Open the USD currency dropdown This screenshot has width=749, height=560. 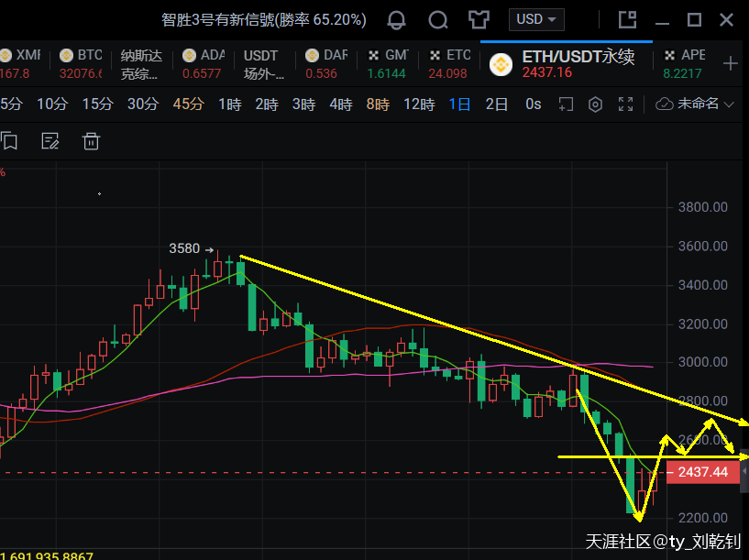(538, 19)
